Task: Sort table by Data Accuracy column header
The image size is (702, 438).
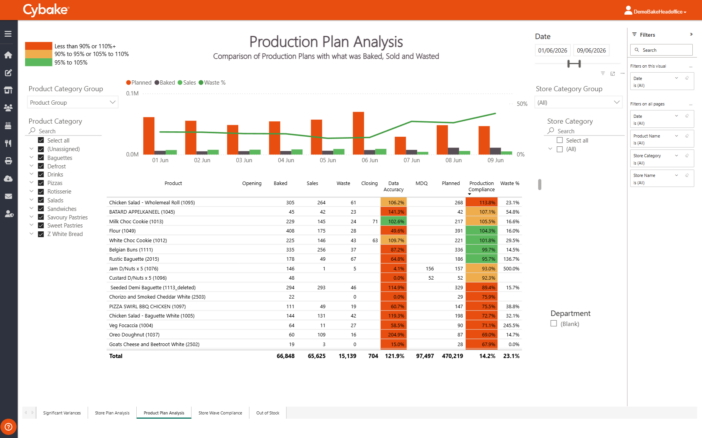Action: [394, 186]
